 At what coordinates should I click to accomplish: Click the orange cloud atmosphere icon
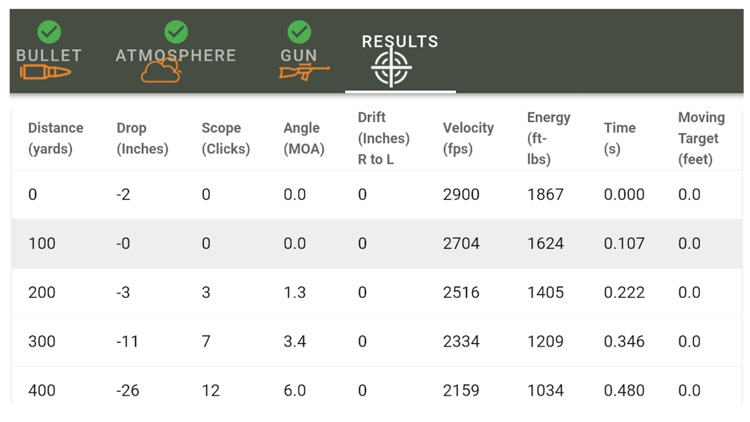161,70
